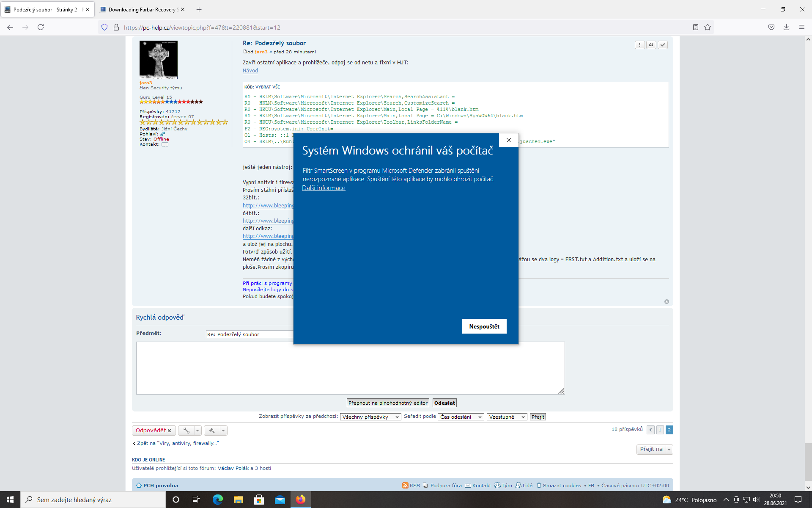The image size is (812, 508).
Task: Open the 'Vzestupně' order dropdown
Action: tap(507, 417)
